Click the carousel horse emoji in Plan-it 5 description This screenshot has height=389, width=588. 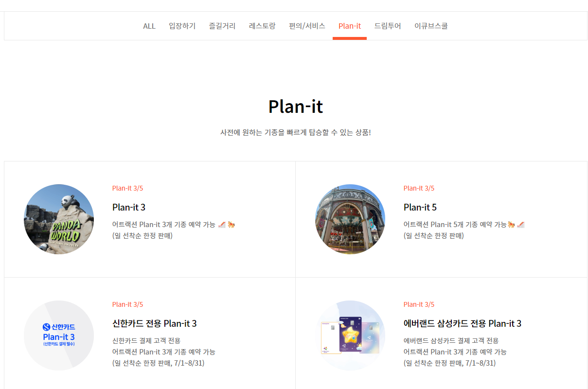(x=511, y=225)
